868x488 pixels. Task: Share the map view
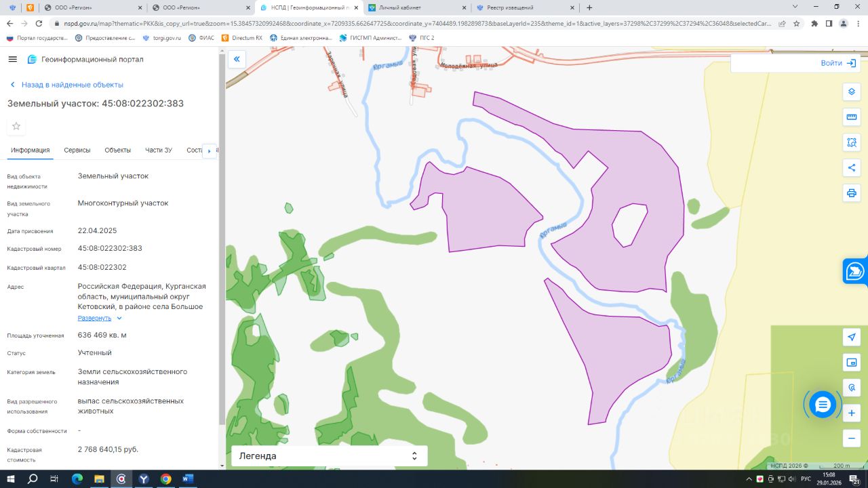coord(852,167)
